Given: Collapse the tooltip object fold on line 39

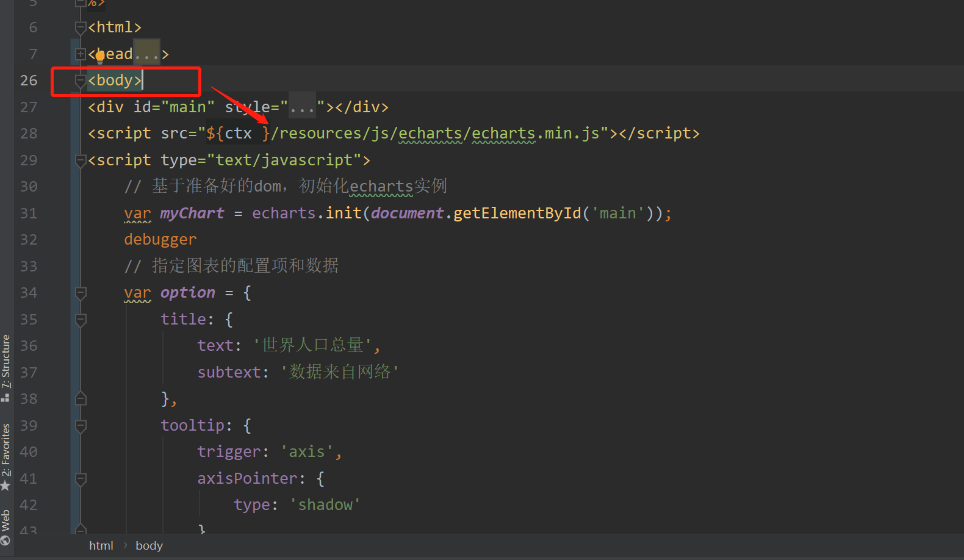Looking at the screenshot, I should [81, 426].
